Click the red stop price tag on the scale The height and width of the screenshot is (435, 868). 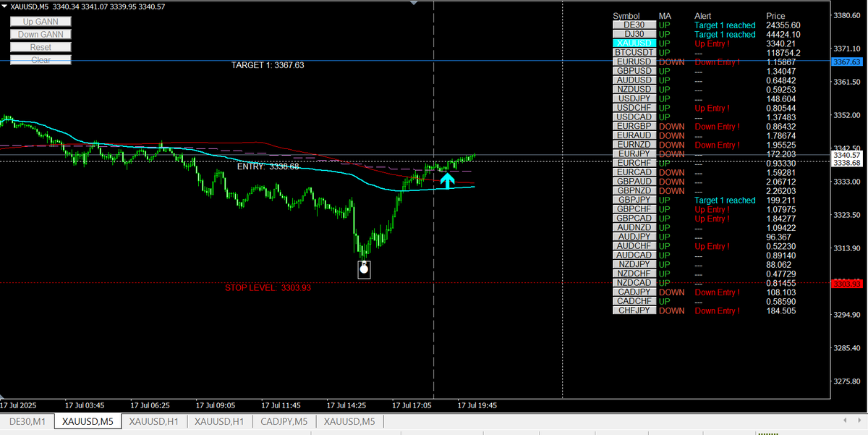(x=848, y=283)
